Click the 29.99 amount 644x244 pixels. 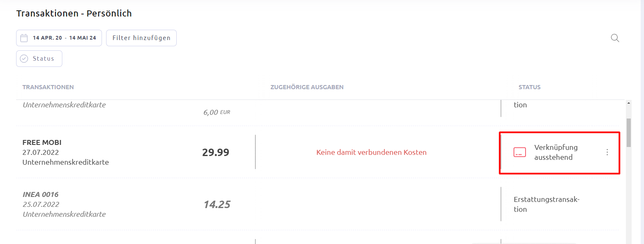point(215,152)
